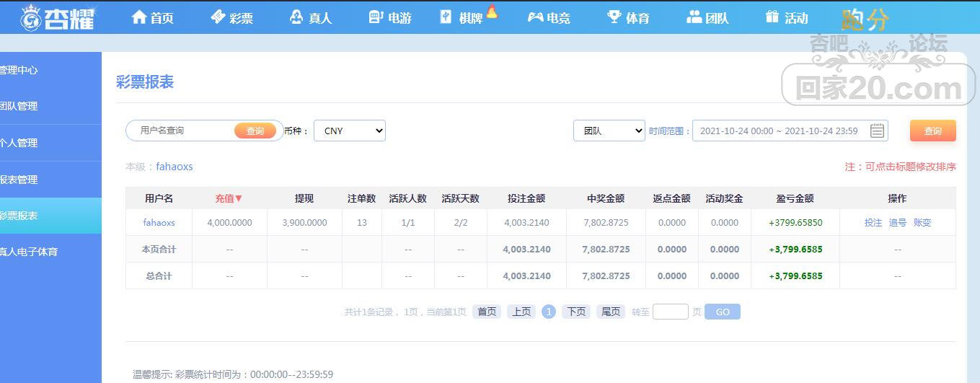Click the dealer icon beside 真人
980x383 pixels.
pyautogui.click(x=296, y=17)
